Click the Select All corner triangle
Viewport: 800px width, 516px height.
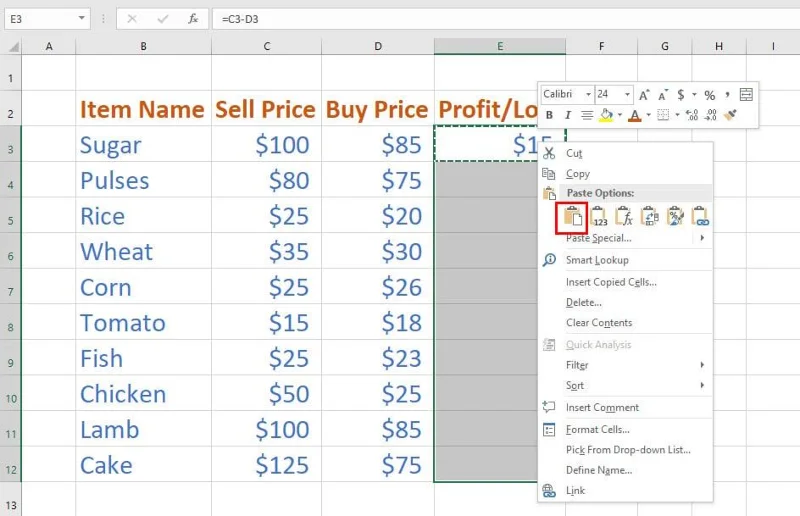14,47
